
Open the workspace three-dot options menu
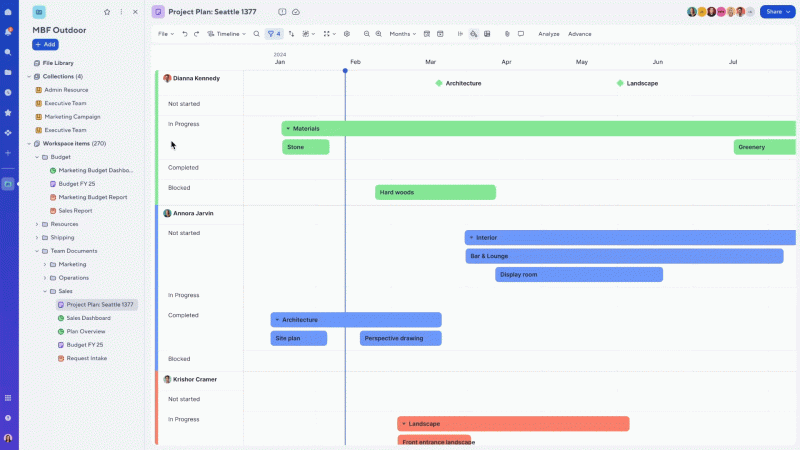pos(121,12)
